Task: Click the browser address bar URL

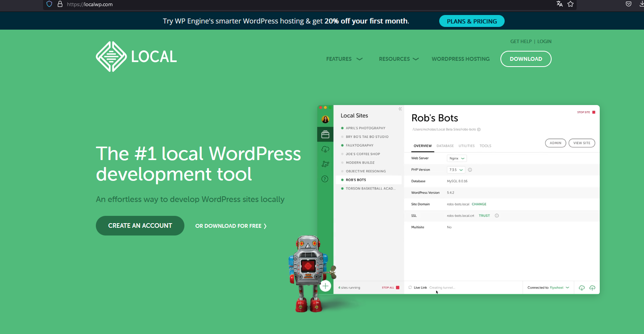Action: 90,5
